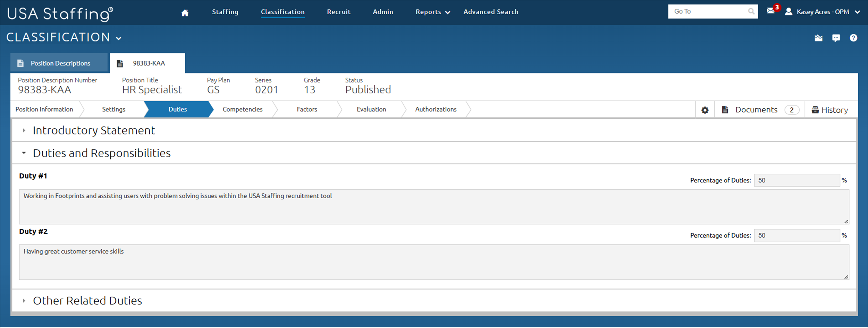Go to the Competencies step
Image resolution: width=868 pixels, height=328 pixels.
click(242, 109)
